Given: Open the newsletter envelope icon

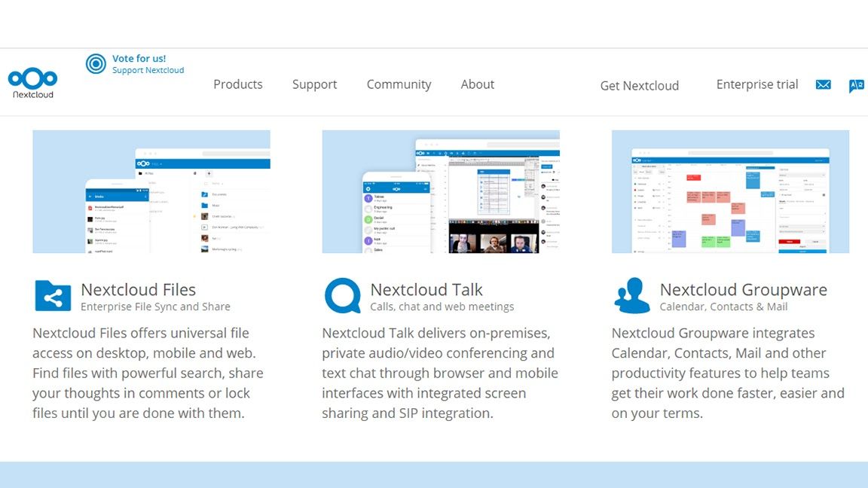Looking at the screenshot, I should pyautogui.click(x=823, y=85).
